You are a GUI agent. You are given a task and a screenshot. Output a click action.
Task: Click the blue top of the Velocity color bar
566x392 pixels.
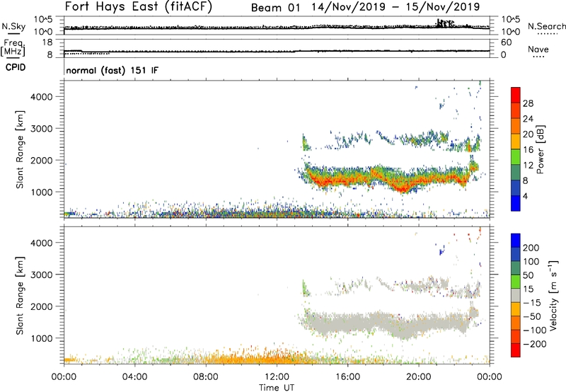coord(516,241)
